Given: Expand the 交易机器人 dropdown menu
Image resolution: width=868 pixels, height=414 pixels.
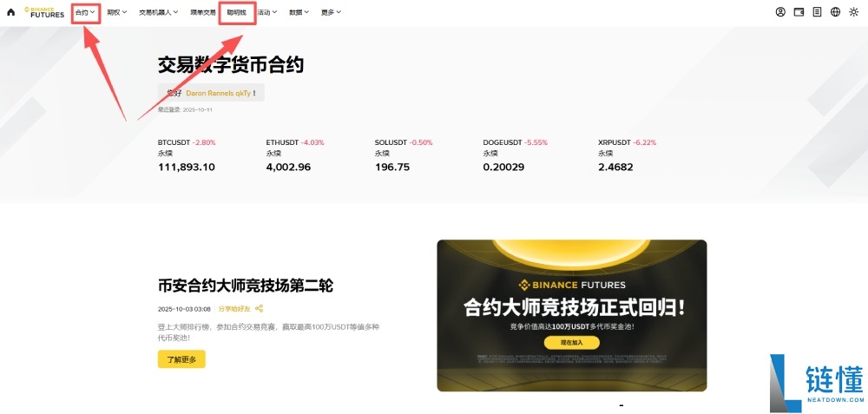Looking at the screenshot, I should (x=158, y=12).
